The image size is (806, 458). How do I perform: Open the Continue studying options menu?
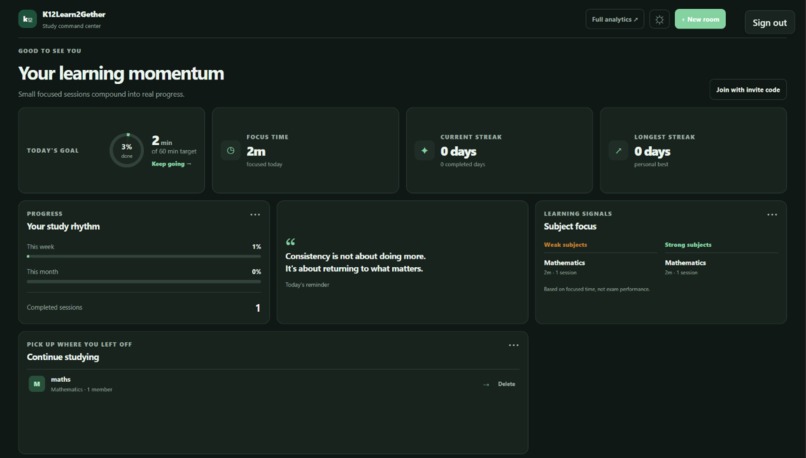(514, 345)
